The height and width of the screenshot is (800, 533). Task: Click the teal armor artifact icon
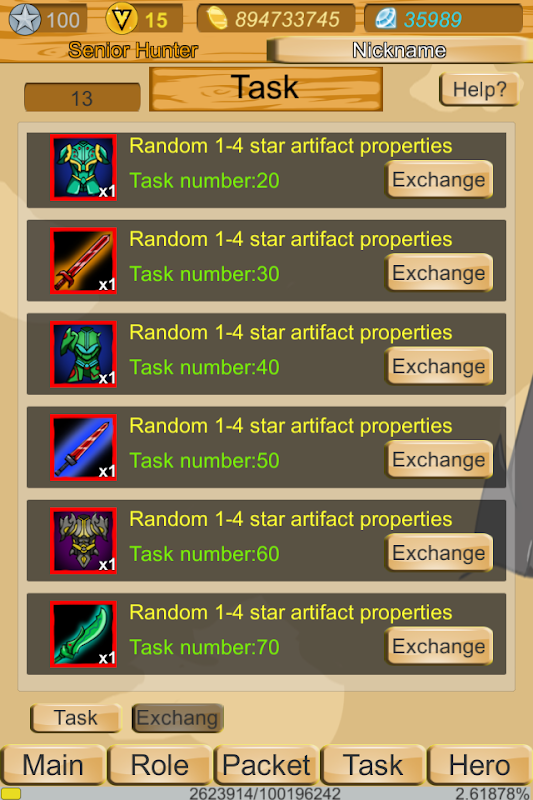click(x=84, y=168)
